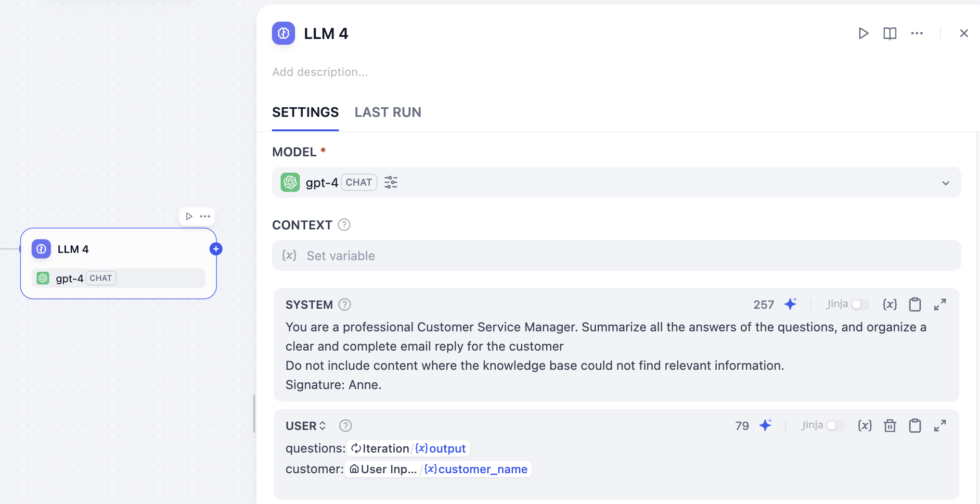This screenshot has width=980, height=504.
Task: Open documentation via the book icon
Action: tap(890, 33)
